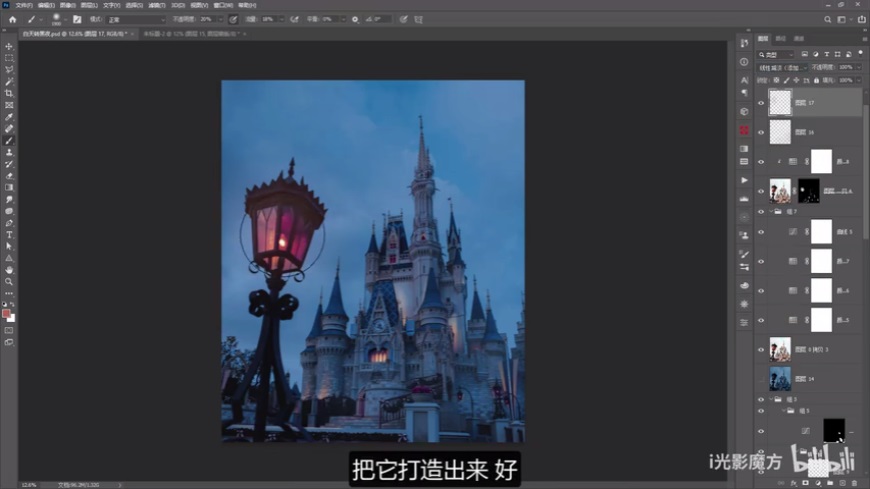Select the Zoom tool
Viewport: 870px width, 489px height.
9,281
